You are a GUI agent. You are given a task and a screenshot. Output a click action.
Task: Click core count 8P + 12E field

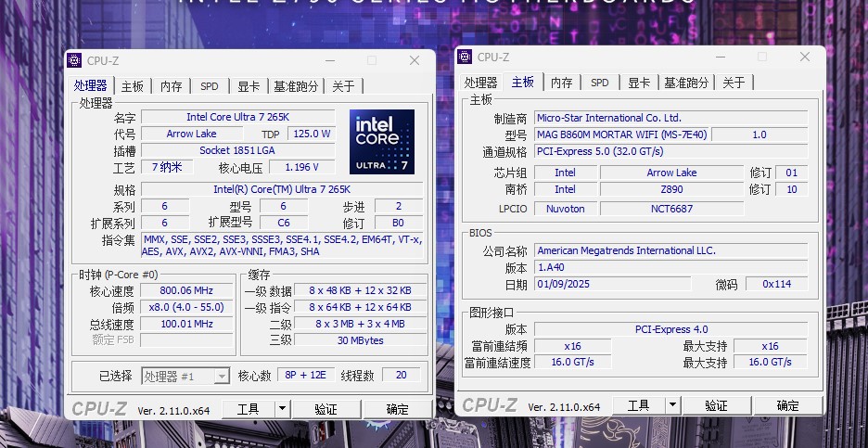coord(306,375)
